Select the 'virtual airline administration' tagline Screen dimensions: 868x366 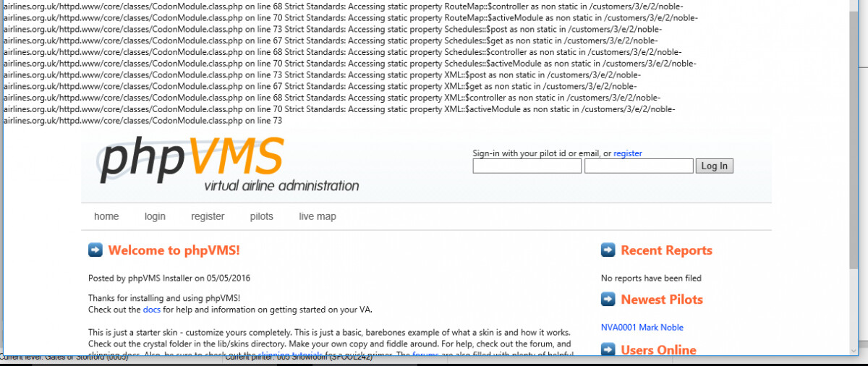coord(281,185)
